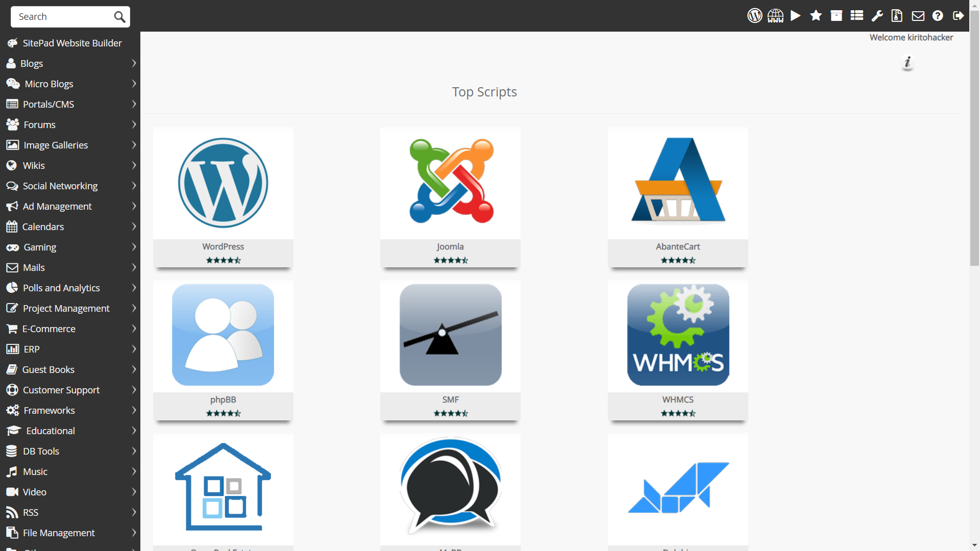The width and height of the screenshot is (980, 551).
Task: Click the logout icon
Action: click(959, 16)
